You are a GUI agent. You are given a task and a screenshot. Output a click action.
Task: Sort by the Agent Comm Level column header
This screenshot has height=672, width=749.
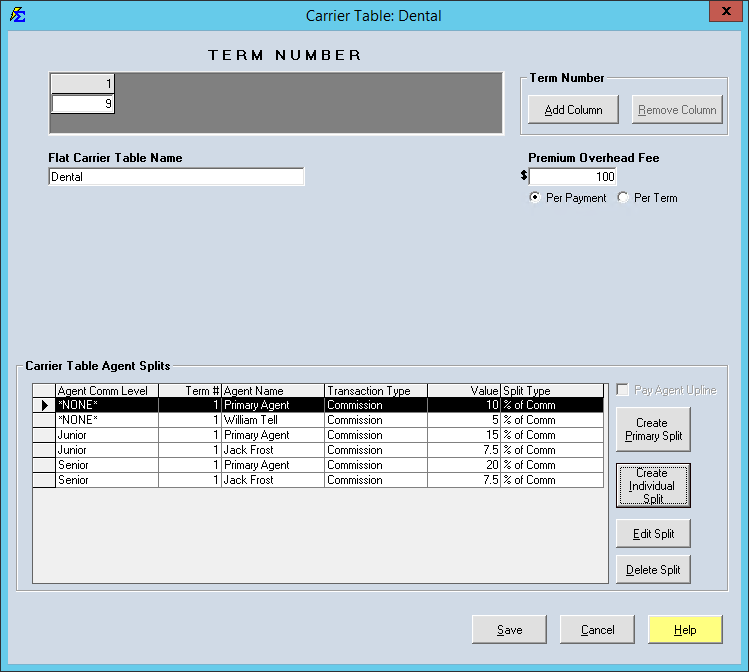(x=105, y=391)
